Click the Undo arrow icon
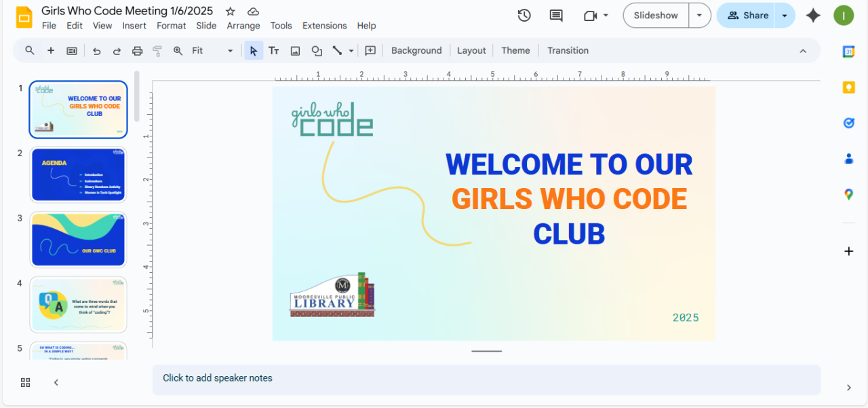 tap(96, 51)
